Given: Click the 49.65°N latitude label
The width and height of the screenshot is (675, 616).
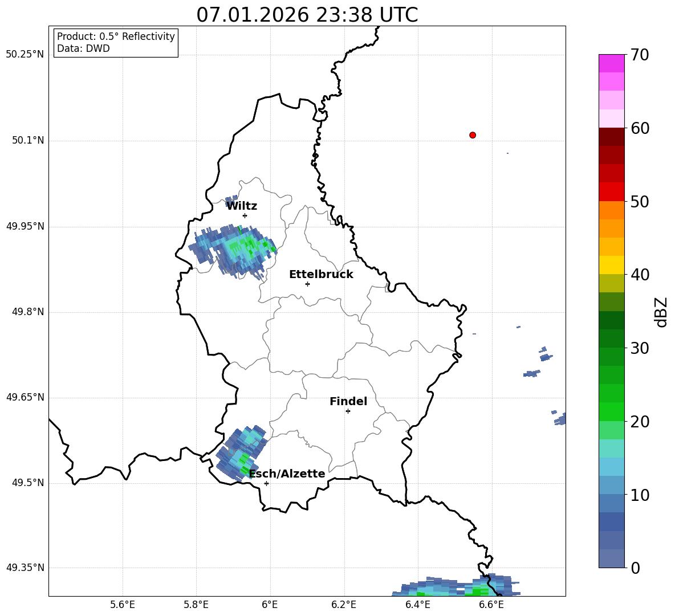Looking at the screenshot, I should pos(25,397).
